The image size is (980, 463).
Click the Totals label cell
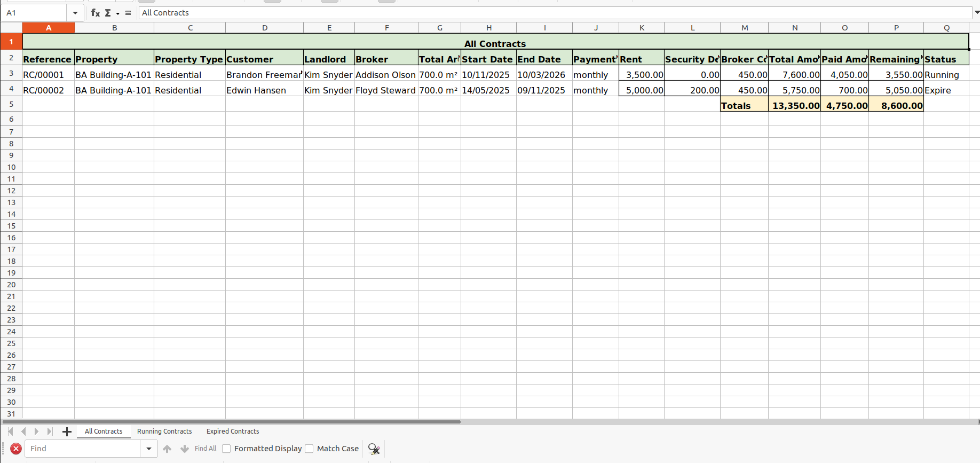(x=744, y=105)
